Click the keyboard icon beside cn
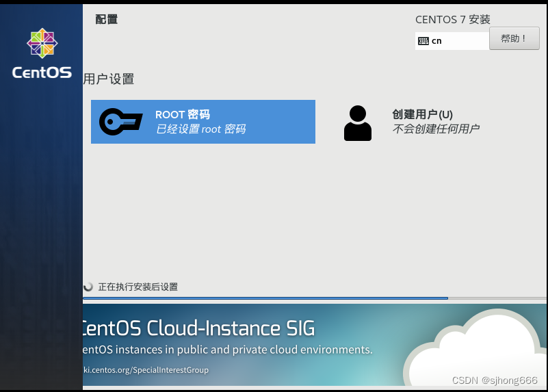Viewport: 548px width, 392px height. tap(423, 41)
